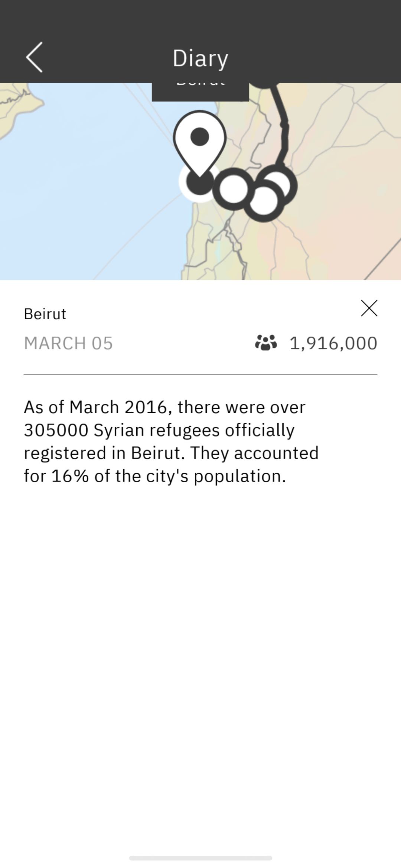Tap the Diary header title
The width and height of the screenshot is (401, 868).
coord(200,58)
